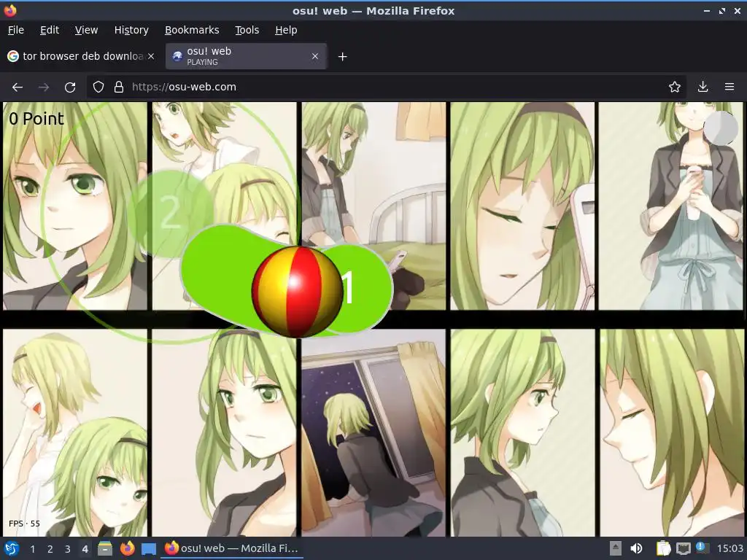Open the History menu

click(x=131, y=30)
